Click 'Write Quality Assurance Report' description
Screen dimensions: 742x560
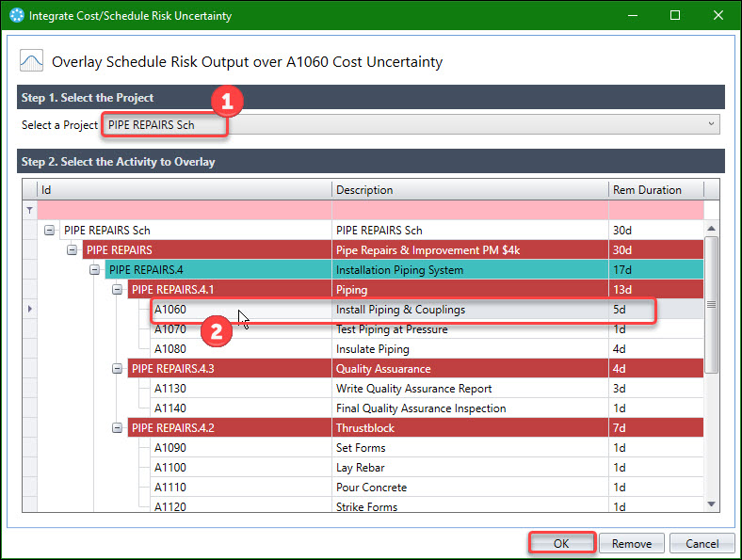point(413,389)
